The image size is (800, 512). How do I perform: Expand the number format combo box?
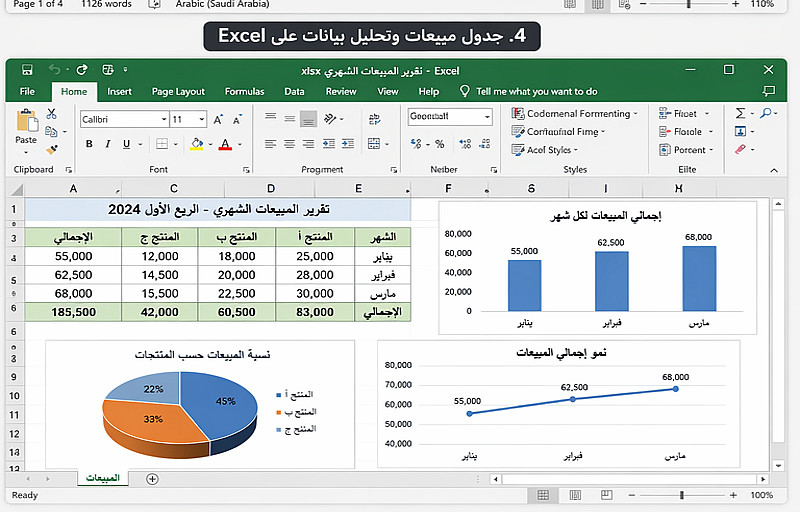(x=487, y=117)
